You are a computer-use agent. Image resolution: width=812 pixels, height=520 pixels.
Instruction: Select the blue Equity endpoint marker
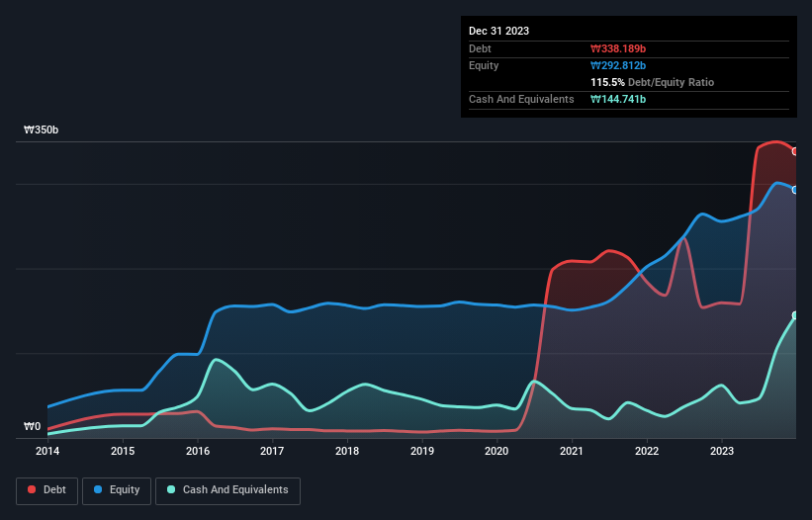795,190
